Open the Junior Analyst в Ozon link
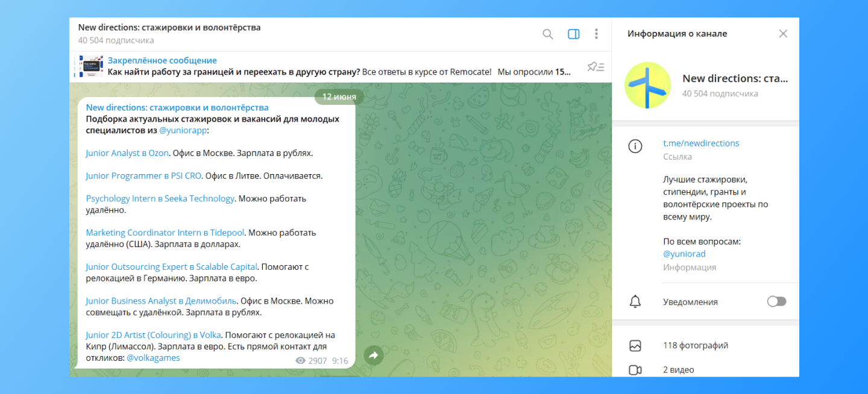The height and width of the screenshot is (394, 868). [127, 153]
